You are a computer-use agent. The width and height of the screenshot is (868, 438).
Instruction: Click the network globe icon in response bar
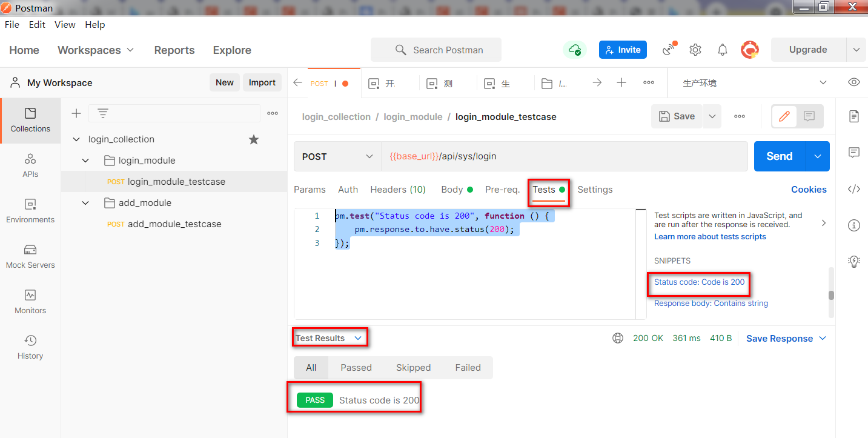click(x=618, y=338)
